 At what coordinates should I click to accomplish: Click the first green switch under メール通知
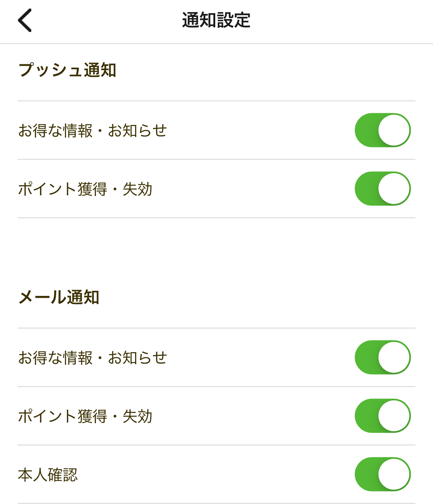(x=382, y=357)
